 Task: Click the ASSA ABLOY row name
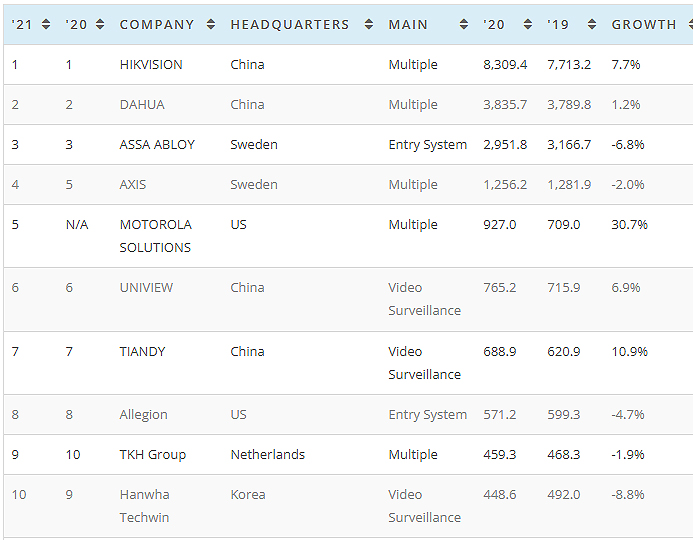(157, 144)
